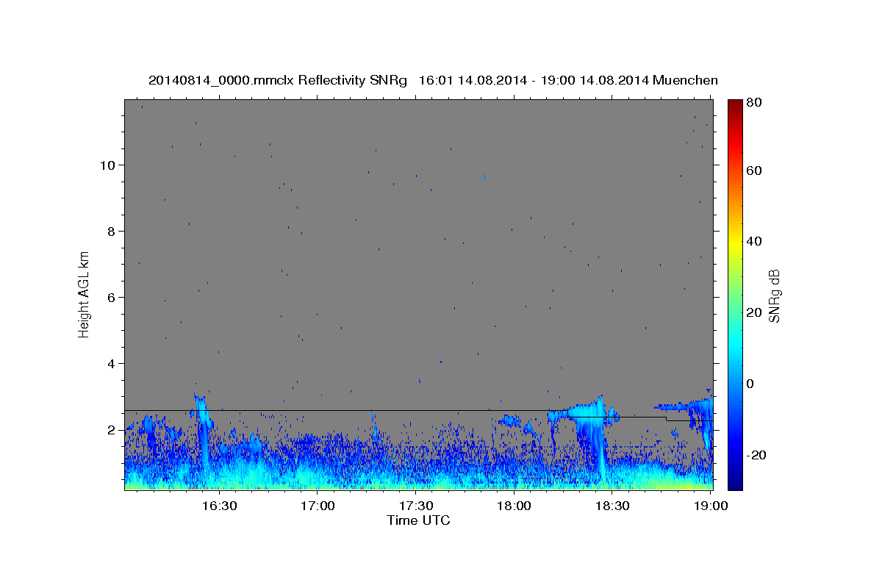
Task: Click the colorbar value 0
Action: pos(750,384)
